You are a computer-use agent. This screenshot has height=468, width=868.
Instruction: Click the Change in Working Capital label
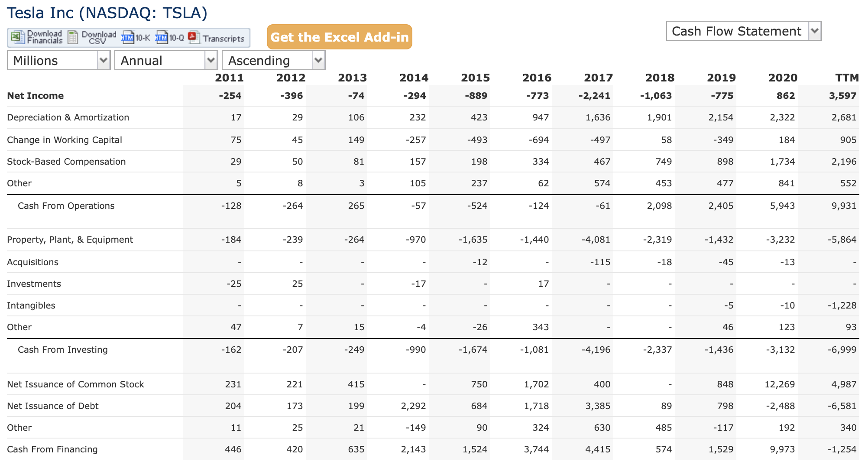point(65,140)
